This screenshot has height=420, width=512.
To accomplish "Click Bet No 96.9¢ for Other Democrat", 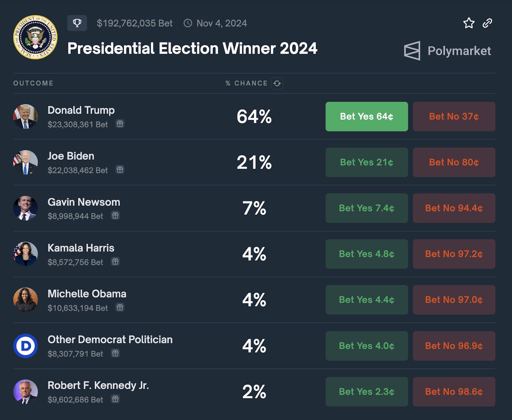I will coord(454,346).
